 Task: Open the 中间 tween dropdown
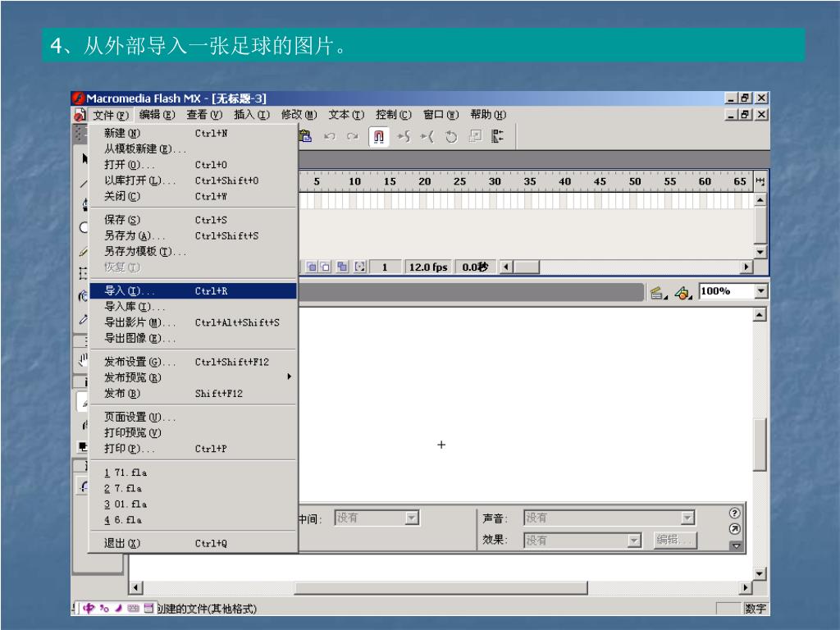[x=412, y=518]
